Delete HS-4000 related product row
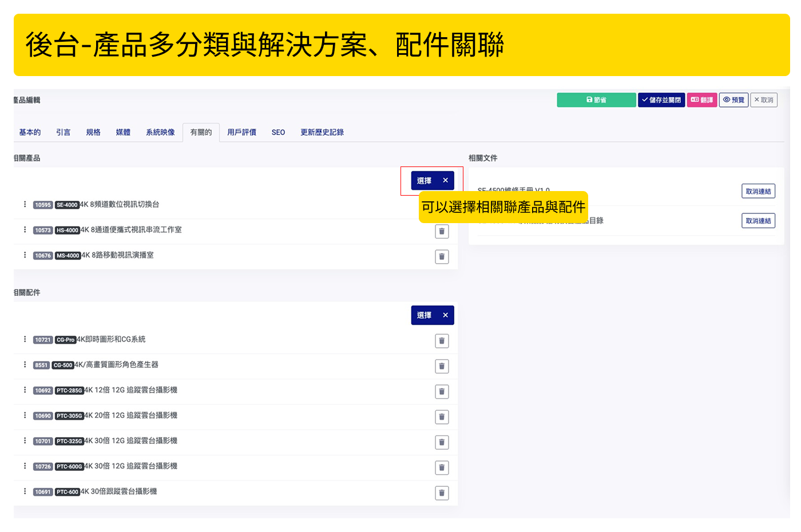The width and height of the screenshot is (801, 532). [x=442, y=231]
